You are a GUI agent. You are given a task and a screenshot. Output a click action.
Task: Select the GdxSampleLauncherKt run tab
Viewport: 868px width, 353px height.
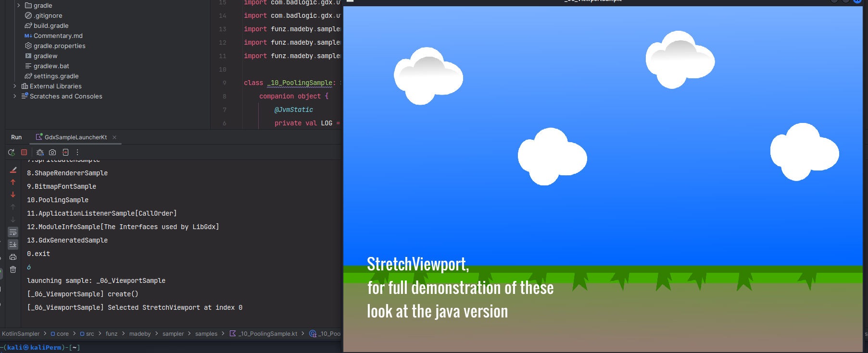coord(75,137)
